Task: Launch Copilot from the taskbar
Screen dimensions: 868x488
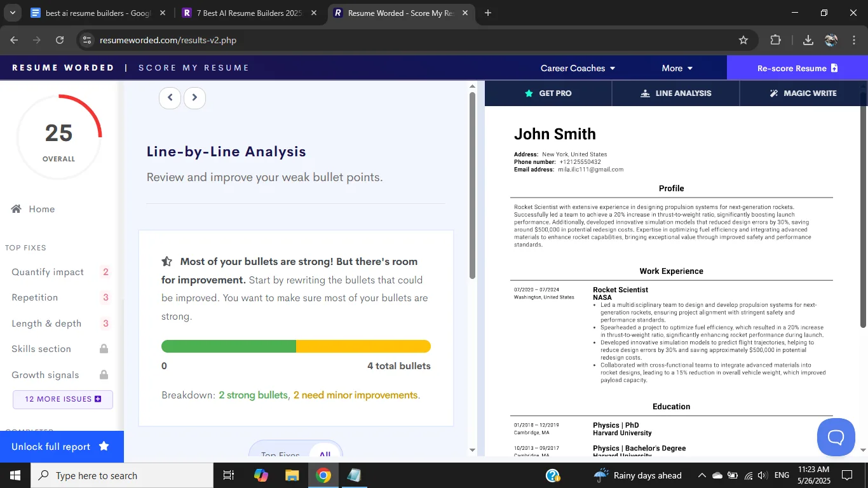Action: click(261, 475)
